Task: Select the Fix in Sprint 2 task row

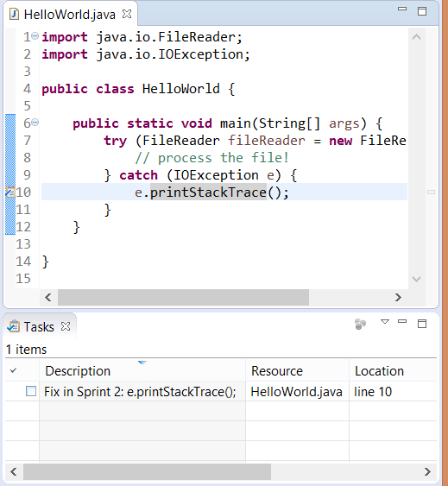Action: [x=221, y=391]
